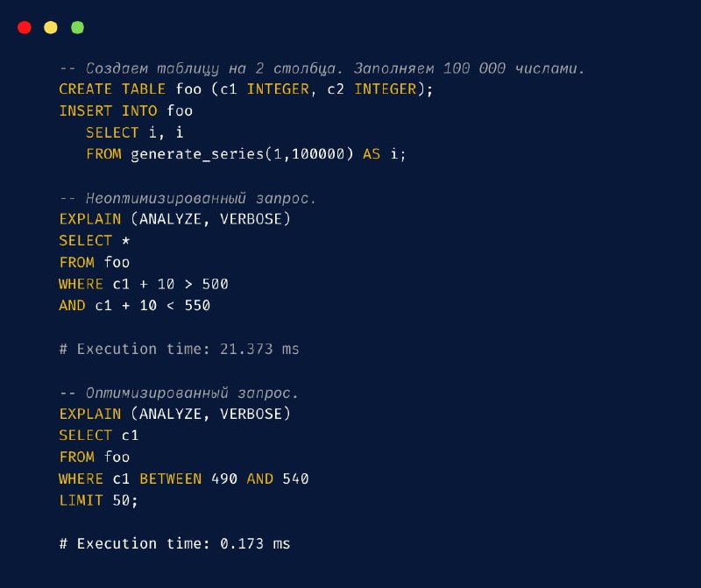Image resolution: width=701 pixels, height=588 pixels.
Task: Click the "Неоптимизированный запрос" comment
Action: (188, 198)
